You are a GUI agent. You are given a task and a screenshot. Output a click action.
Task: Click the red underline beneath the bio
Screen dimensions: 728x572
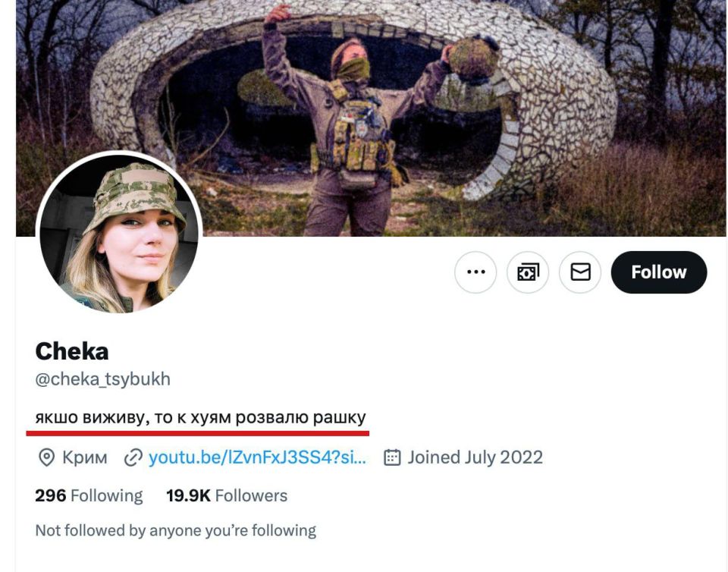tap(197, 433)
